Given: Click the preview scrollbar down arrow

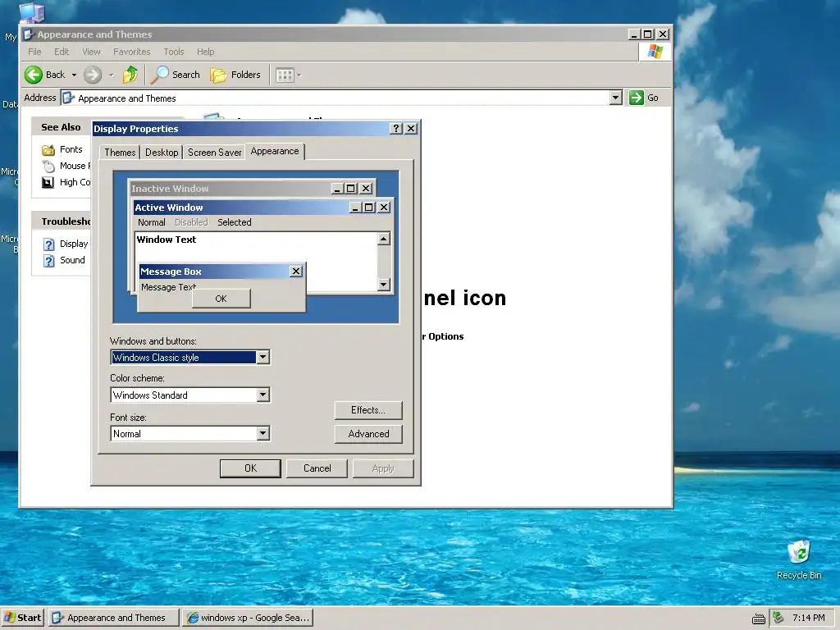Looking at the screenshot, I should coord(384,284).
